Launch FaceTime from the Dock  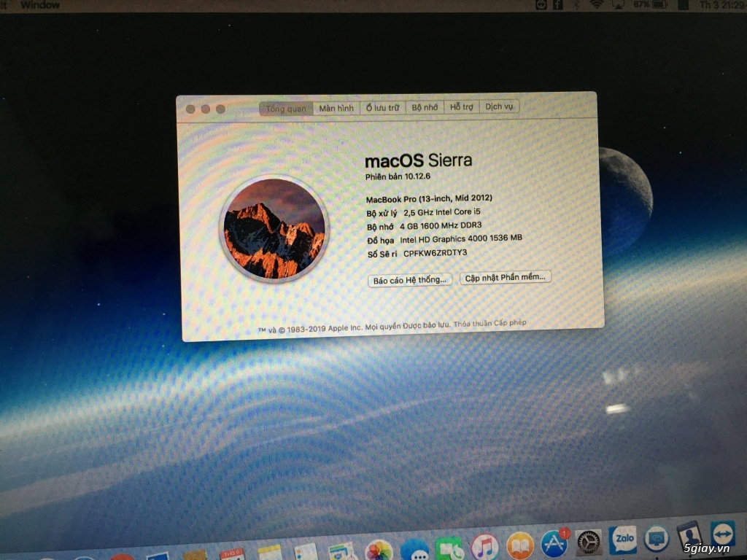pos(449,548)
